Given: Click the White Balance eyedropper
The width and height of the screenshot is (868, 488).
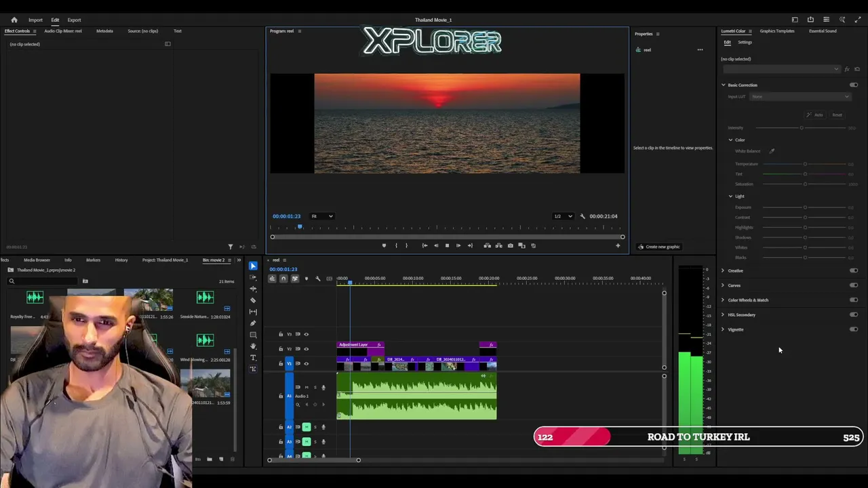Looking at the screenshot, I should tap(772, 151).
